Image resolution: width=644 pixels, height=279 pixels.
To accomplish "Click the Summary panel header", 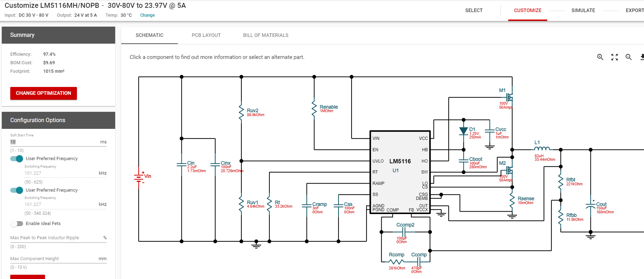I will coord(58,35).
